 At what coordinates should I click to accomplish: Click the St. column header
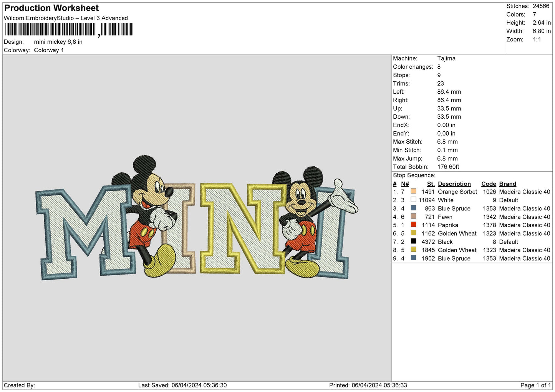431,184
